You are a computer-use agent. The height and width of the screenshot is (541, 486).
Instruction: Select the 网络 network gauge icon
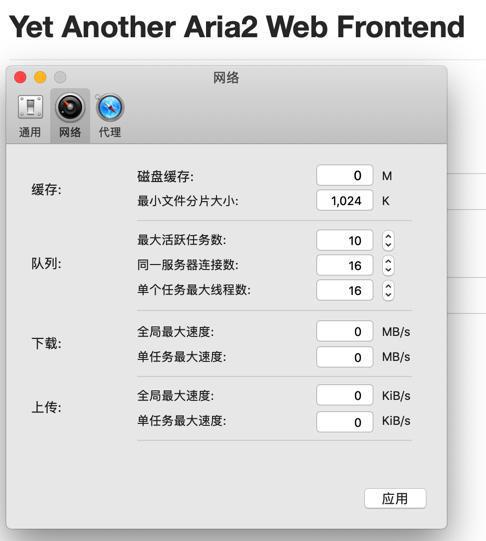coord(70,107)
